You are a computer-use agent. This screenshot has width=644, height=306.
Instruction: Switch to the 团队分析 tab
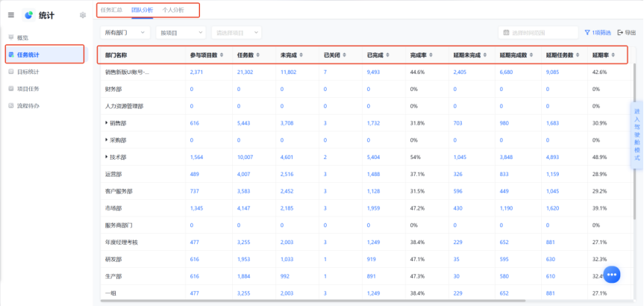coord(142,10)
